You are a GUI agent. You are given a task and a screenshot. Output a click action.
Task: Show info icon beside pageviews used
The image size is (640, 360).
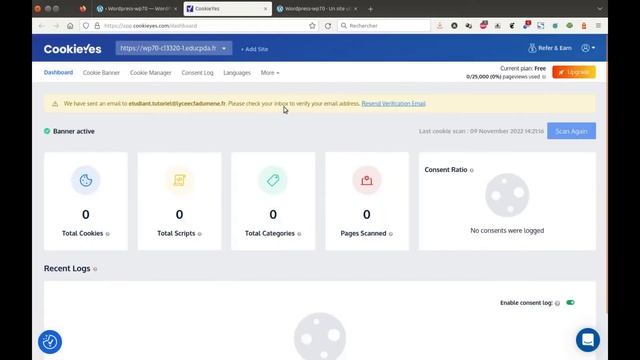pos(544,77)
